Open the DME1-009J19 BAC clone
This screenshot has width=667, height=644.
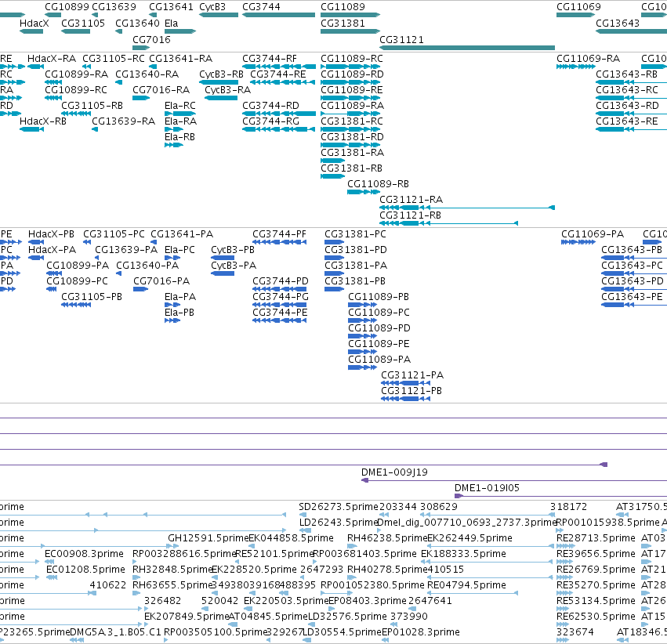pyautogui.click(x=514, y=480)
